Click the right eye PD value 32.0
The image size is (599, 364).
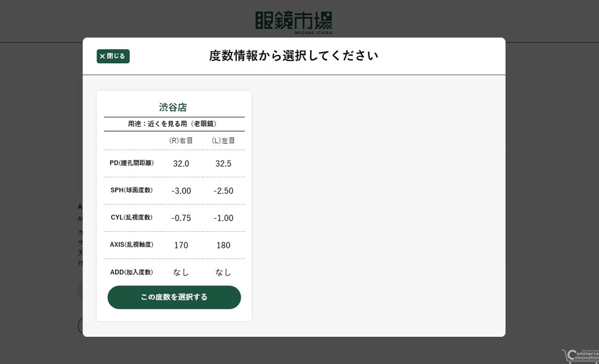point(181,164)
